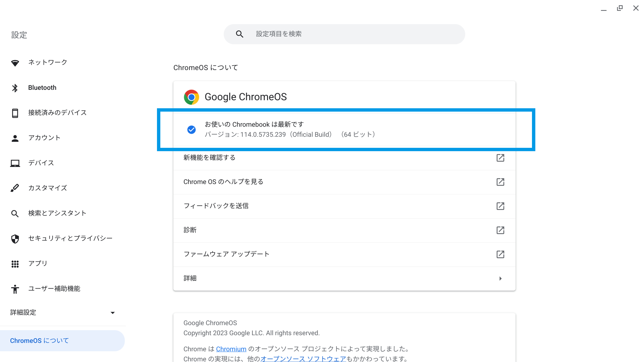Close the settings window
The image size is (644, 362).
click(x=636, y=8)
